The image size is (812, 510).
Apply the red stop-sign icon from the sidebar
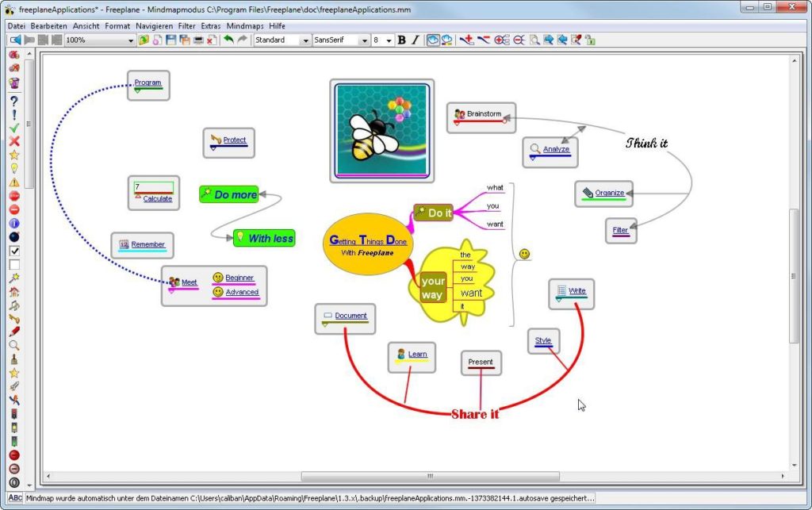[14, 196]
